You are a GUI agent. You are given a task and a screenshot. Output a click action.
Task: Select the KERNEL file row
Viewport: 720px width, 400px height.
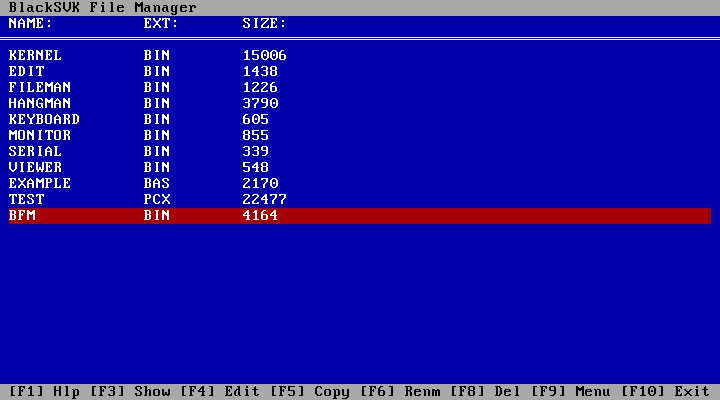pos(360,56)
